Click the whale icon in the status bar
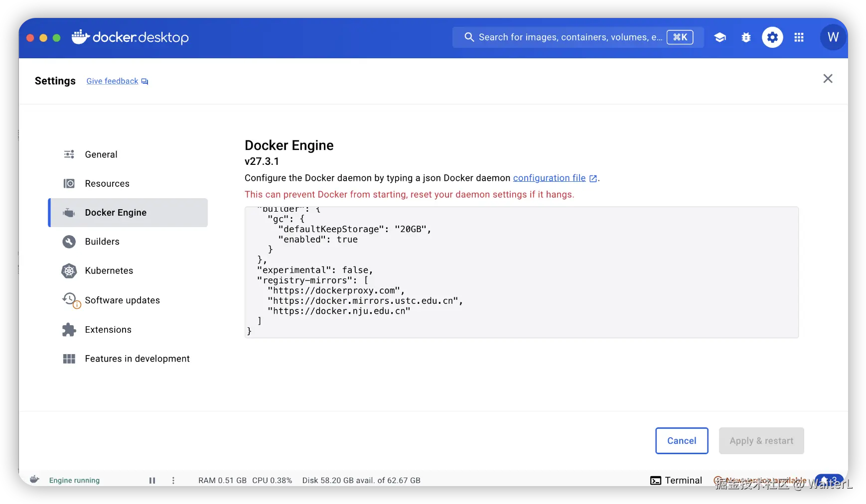866x504 pixels. (x=34, y=480)
